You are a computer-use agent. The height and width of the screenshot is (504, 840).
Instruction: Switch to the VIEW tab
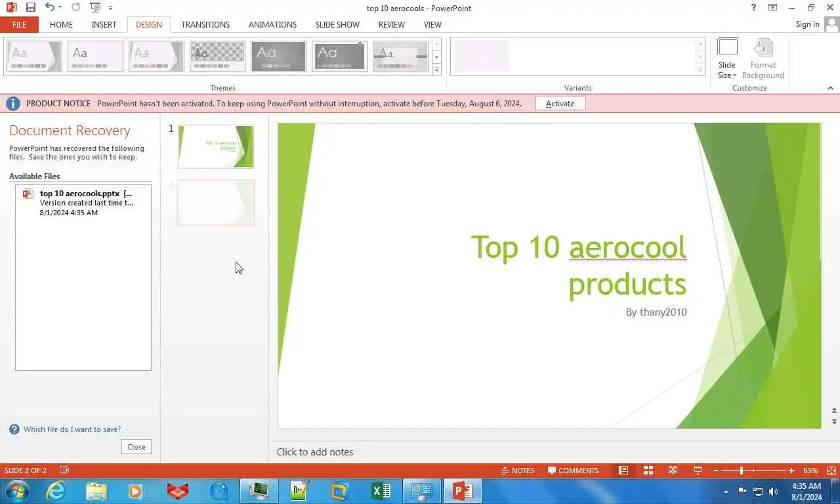click(432, 24)
